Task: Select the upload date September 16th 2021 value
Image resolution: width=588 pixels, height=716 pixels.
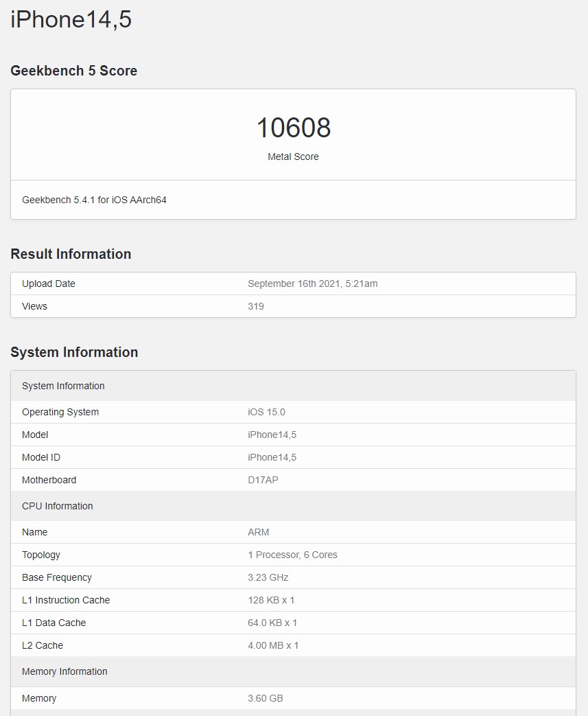Action: 312,284
